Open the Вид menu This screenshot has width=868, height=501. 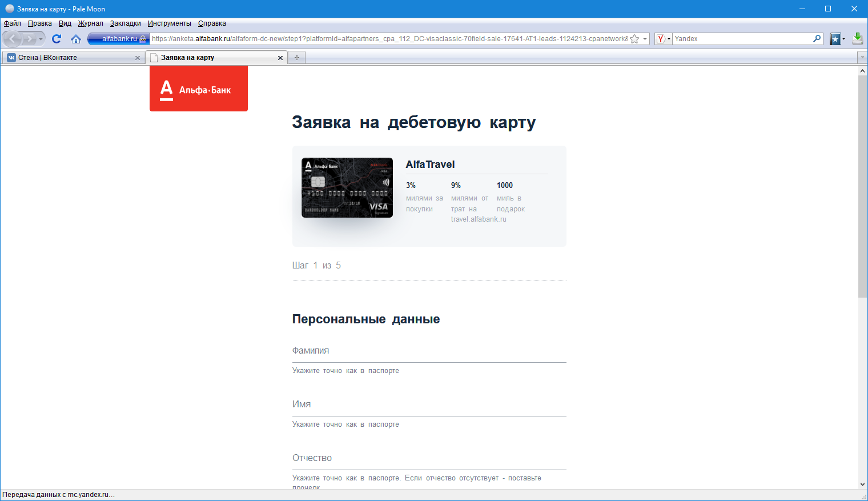[65, 23]
